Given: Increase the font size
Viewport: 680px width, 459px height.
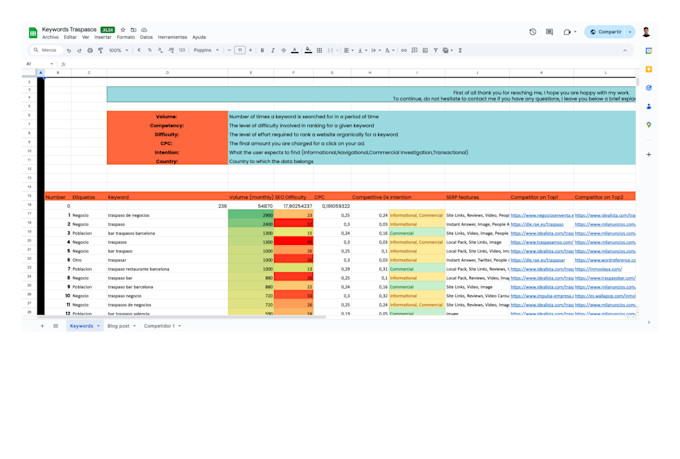Looking at the screenshot, I should pyautogui.click(x=250, y=50).
